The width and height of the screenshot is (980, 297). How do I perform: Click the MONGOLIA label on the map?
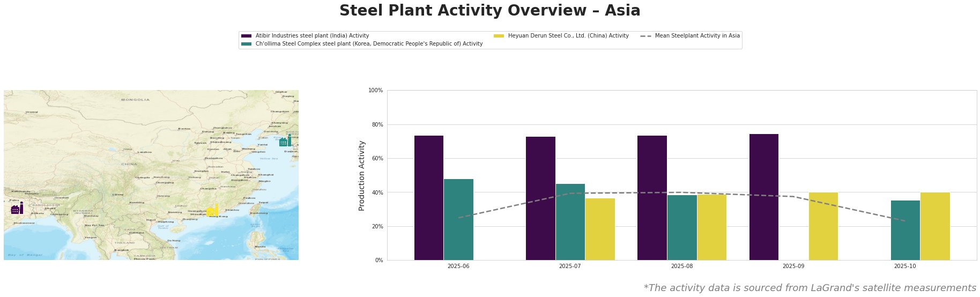point(135,100)
